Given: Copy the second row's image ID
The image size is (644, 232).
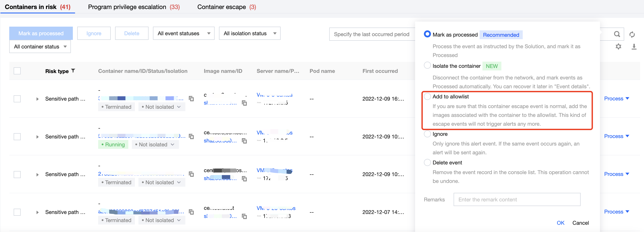Looking at the screenshot, I should (x=244, y=141).
